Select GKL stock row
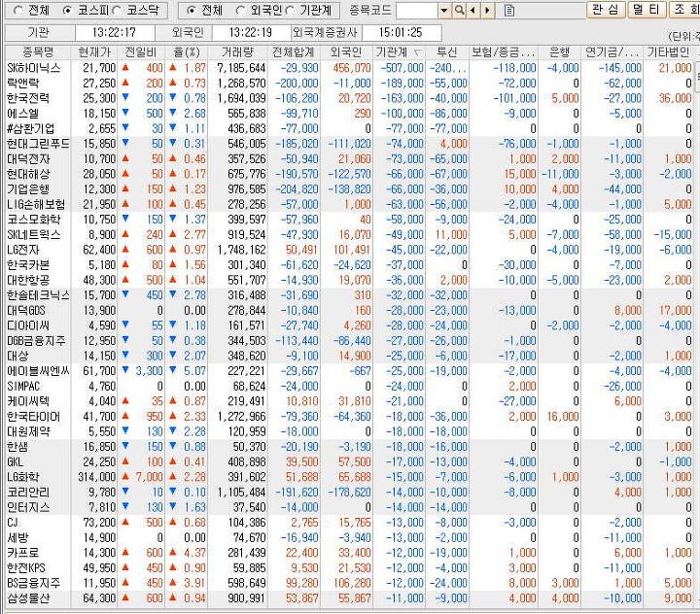The image size is (700, 614). 349,462
